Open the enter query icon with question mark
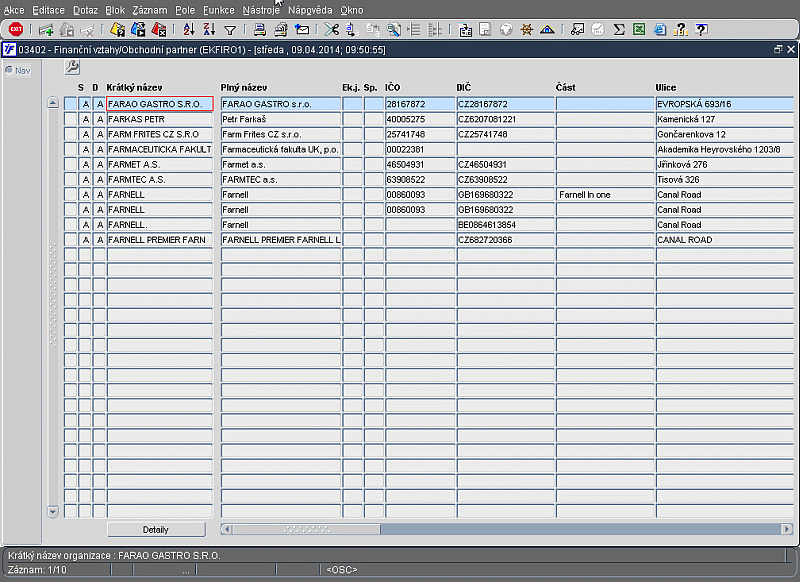 pyautogui.click(x=117, y=30)
